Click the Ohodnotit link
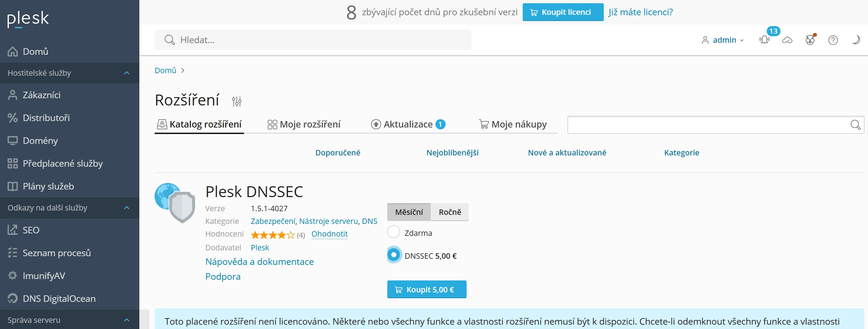This screenshot has height=329, width=868. 329,234
